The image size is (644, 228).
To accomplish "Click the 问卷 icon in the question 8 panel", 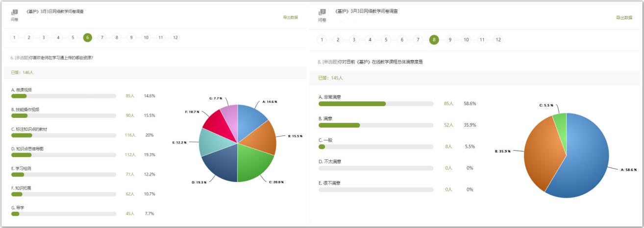I will tap(322, 13).
